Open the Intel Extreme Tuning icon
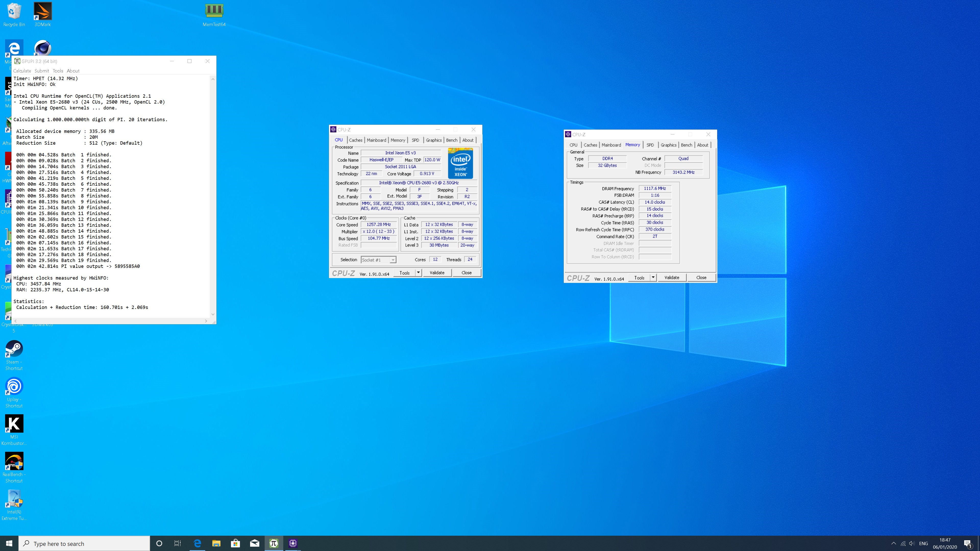 [14, 505]
